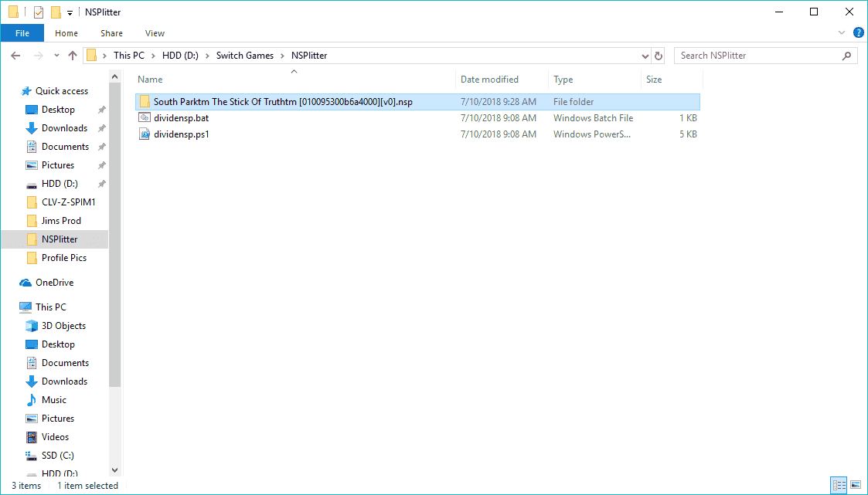Switch to the View ribbon tab
The height and width of the screenshot is (495, 868).
click(155, 33)
